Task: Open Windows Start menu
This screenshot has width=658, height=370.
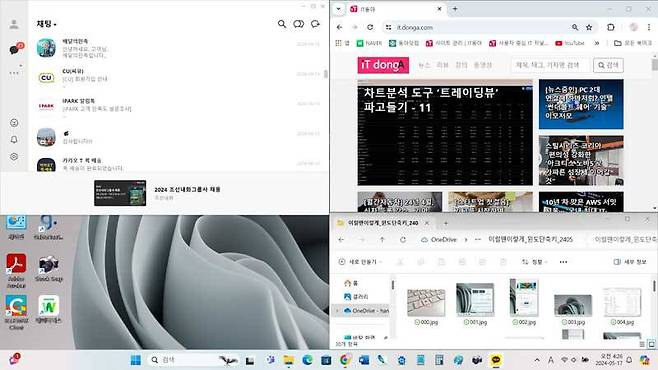Action: (x=136, y=360)
